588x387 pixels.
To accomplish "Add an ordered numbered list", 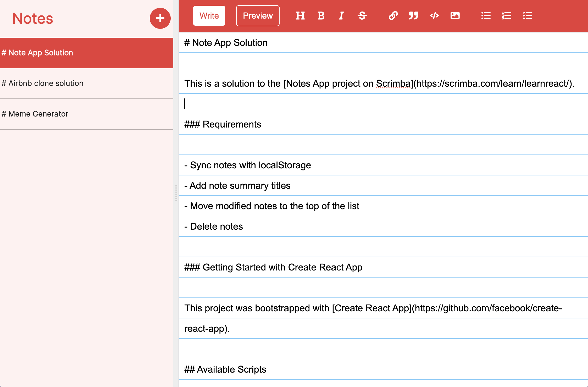I will 507,16.
